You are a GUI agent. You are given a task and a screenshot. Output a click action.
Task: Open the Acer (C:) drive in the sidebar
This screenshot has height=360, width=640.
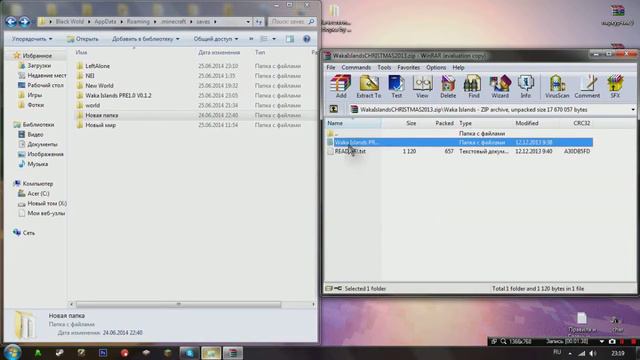[x=38, y=193]
